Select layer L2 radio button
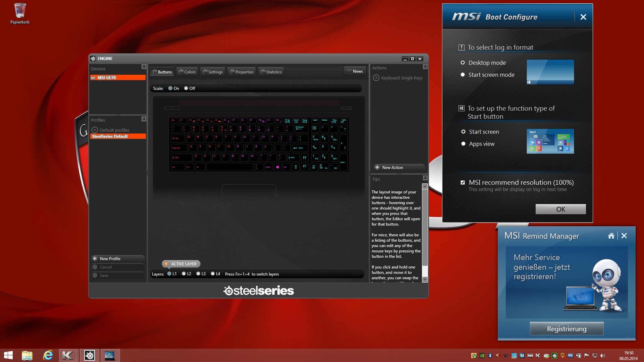Viewport: 644px width, 362px height. 184,274
